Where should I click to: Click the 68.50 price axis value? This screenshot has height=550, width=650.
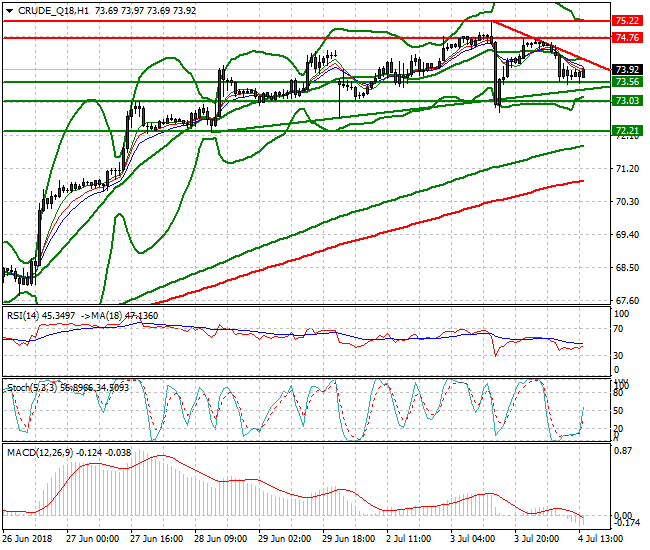coord(627,268)
